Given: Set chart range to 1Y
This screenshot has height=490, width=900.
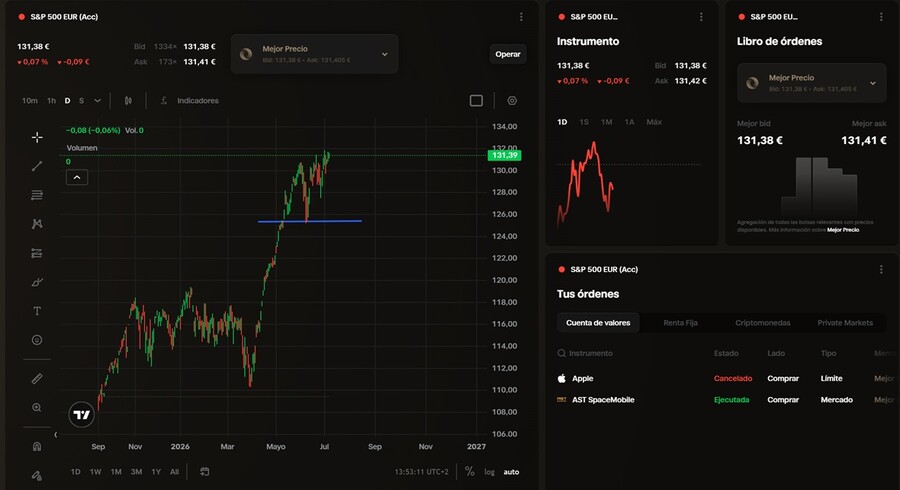Looking at the screenshot, I should pyautogui.click(x=156, y=472).
